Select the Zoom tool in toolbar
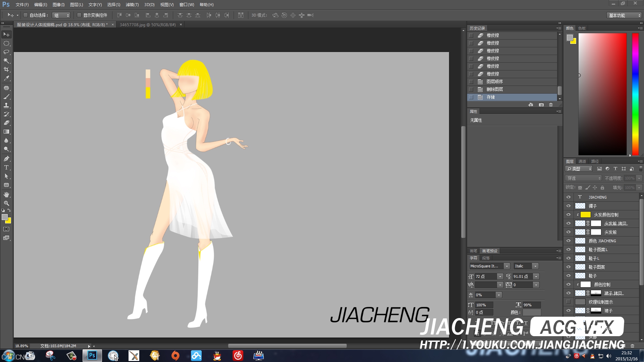The width and height of the screenshot is (644, 362). [x=6, y=203]
